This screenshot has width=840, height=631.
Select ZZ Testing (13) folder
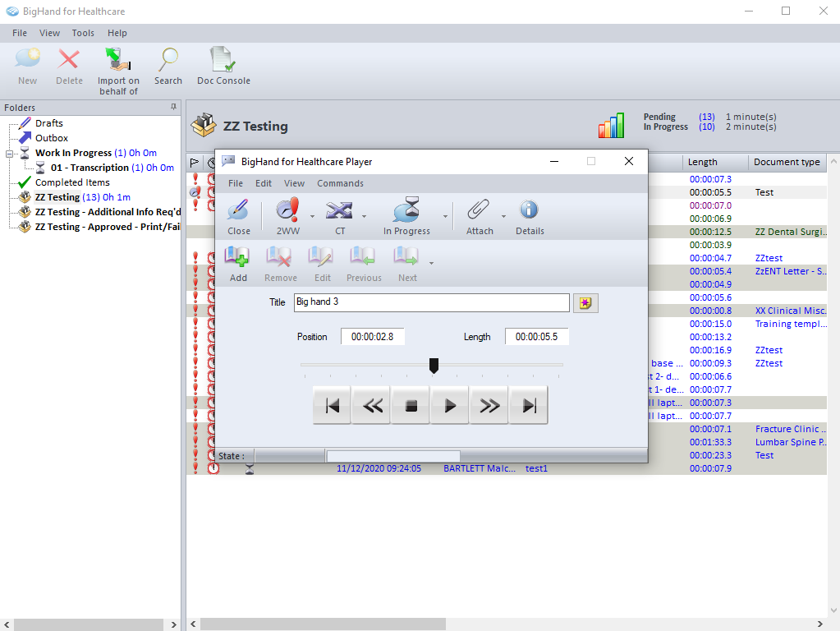[x=82, y=197]
